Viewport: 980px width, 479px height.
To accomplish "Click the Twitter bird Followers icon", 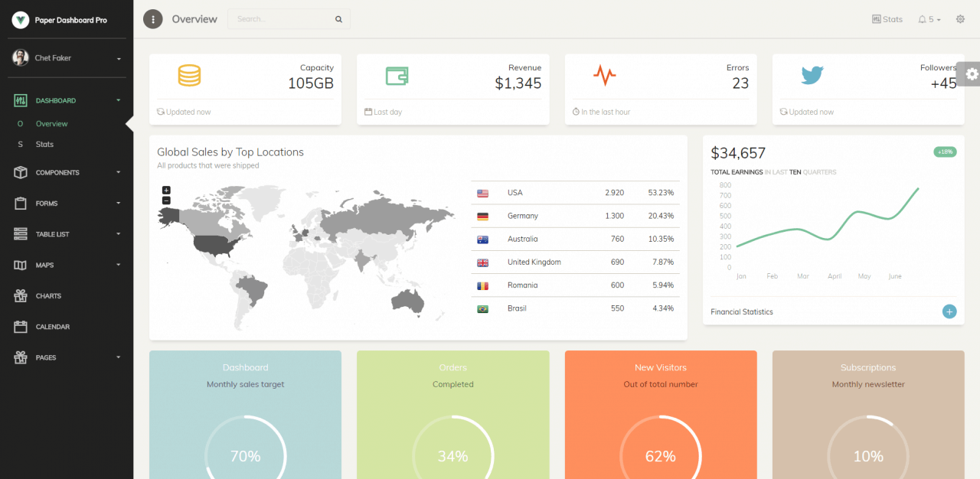I will pos(812,75).
